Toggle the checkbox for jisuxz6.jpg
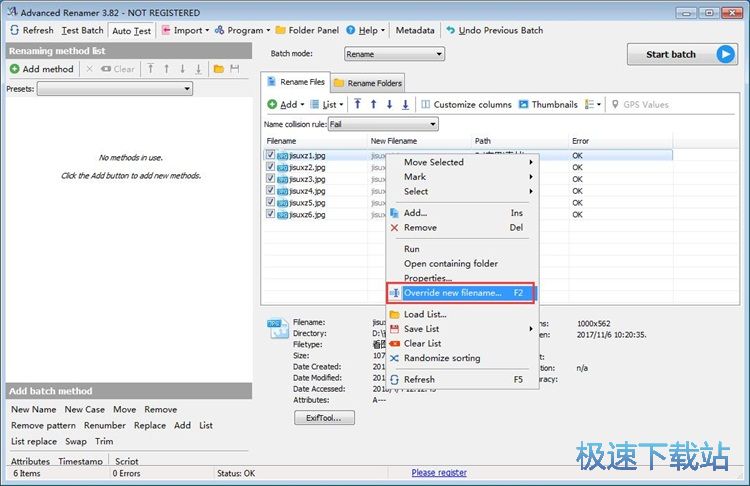Screen dimensions: 750x486 pos(270,214)
